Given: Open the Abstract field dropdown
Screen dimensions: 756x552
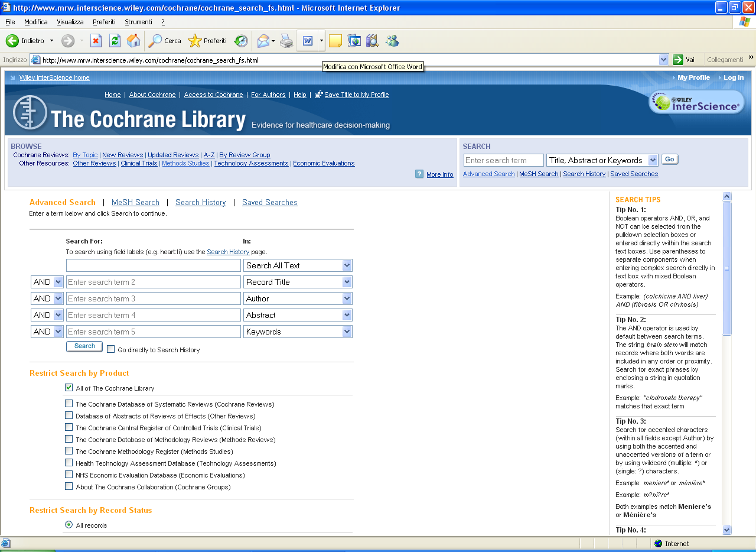Looking at the screenshot, I should (298, 315).
